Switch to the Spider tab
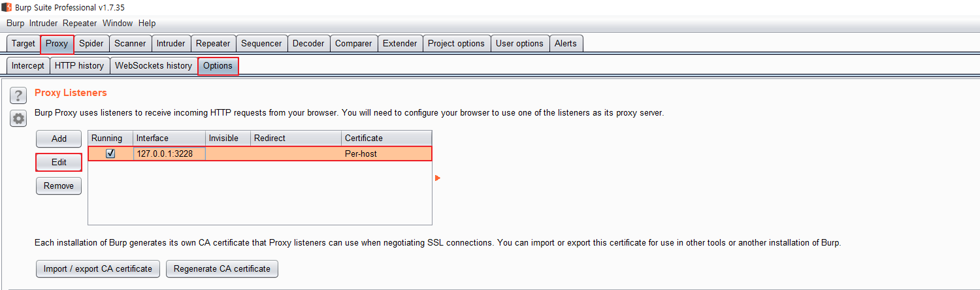 click(x=91, y=44)
